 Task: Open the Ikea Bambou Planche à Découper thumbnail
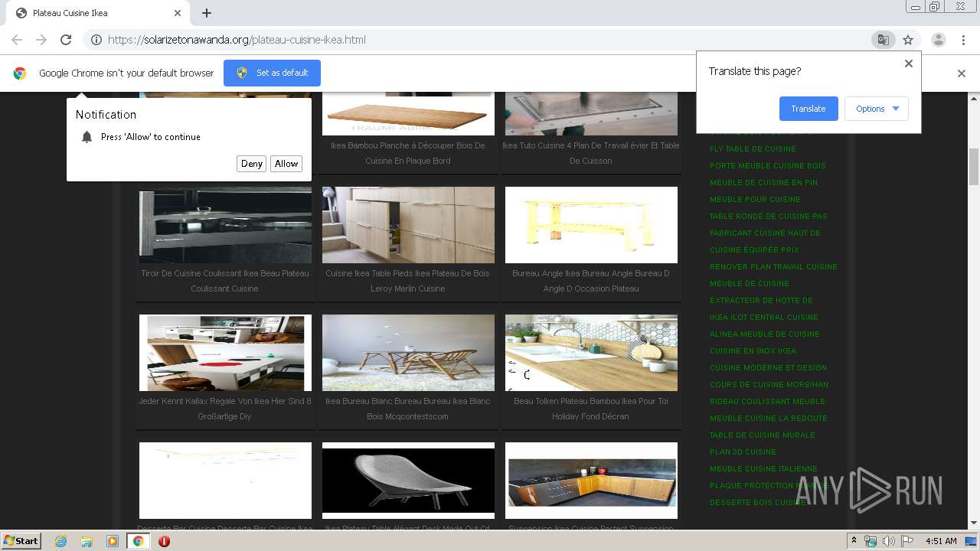408,113
